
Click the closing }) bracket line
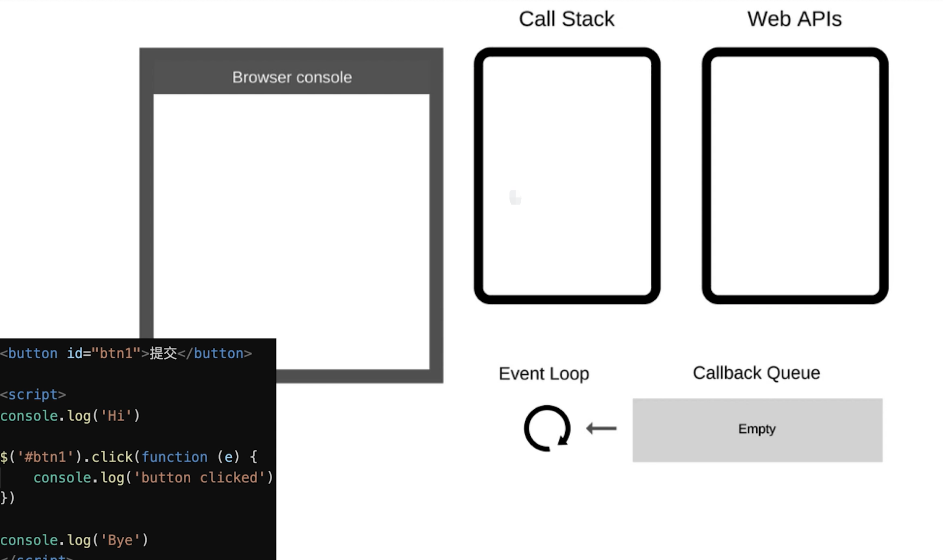coord(8,498)
